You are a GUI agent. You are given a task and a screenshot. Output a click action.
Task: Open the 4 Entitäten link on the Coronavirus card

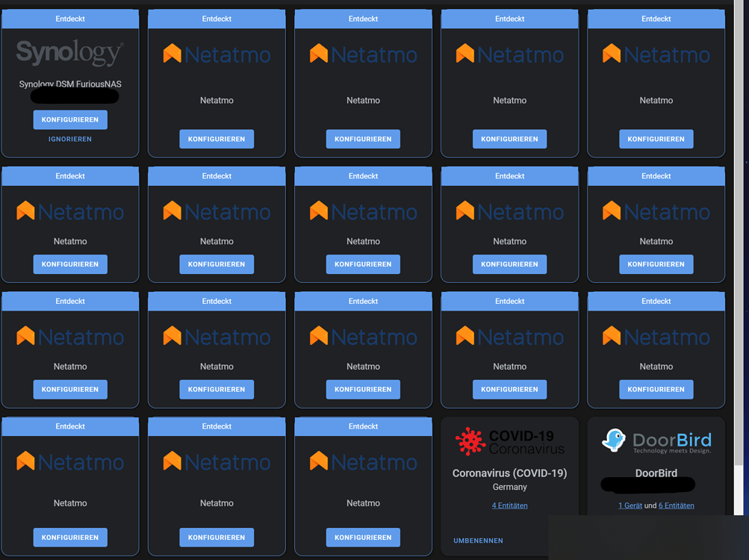click(x=509, y=505)
